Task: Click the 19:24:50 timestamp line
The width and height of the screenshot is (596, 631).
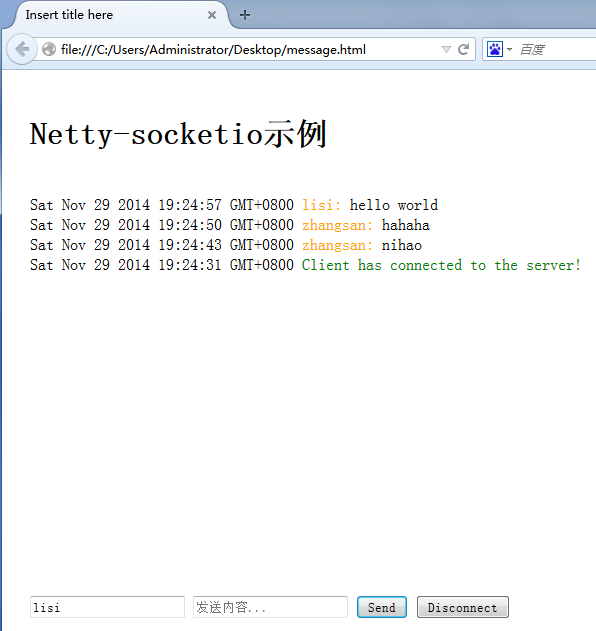Action: (x=162, y=225)
